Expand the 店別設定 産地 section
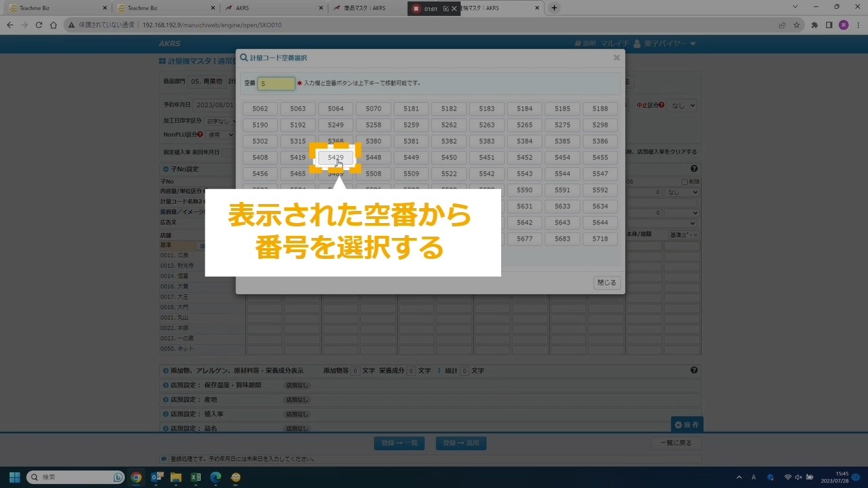The image size is (868, 488). pos(165,400)
